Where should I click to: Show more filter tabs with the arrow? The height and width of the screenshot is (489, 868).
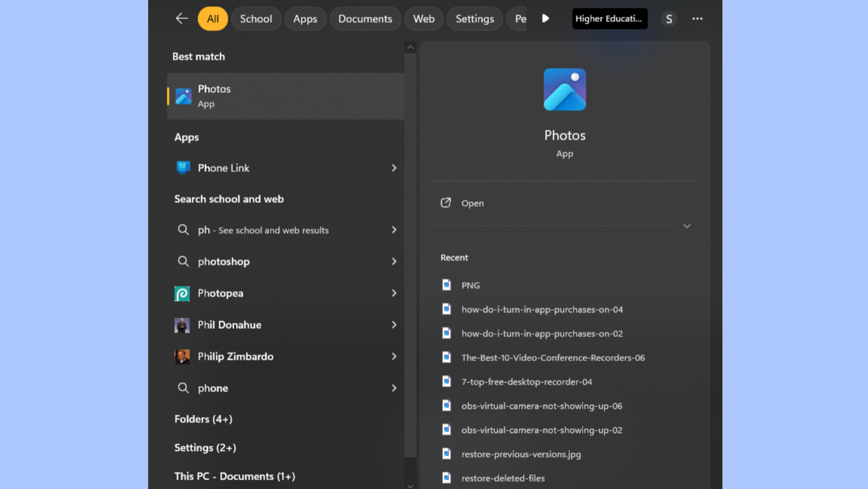[545, 19]
